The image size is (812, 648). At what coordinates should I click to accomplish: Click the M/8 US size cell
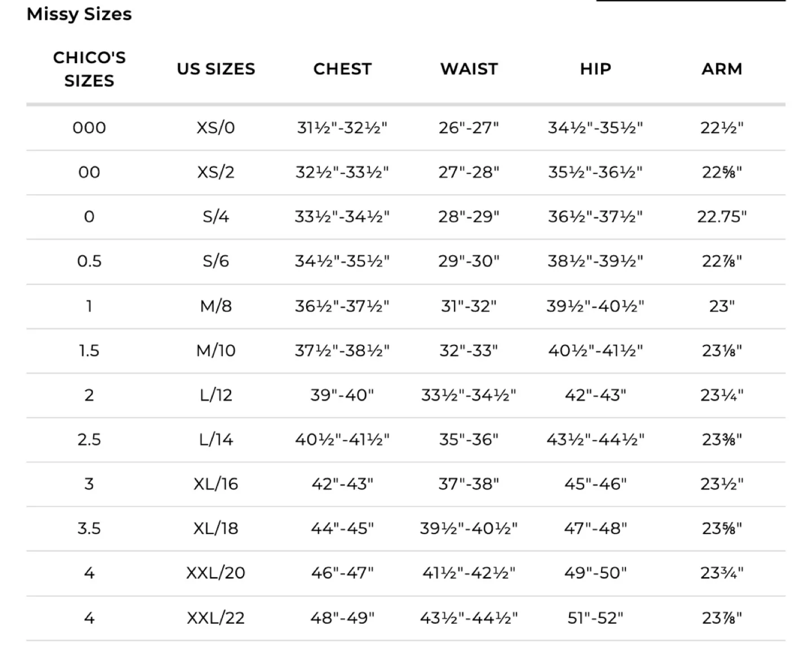point(216,306)
